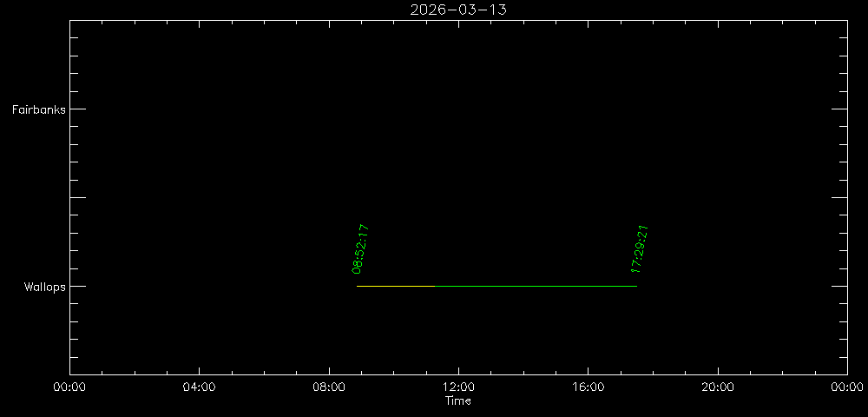Click the 20:00 time axis label
868x417 pixels.
[717, 388]
